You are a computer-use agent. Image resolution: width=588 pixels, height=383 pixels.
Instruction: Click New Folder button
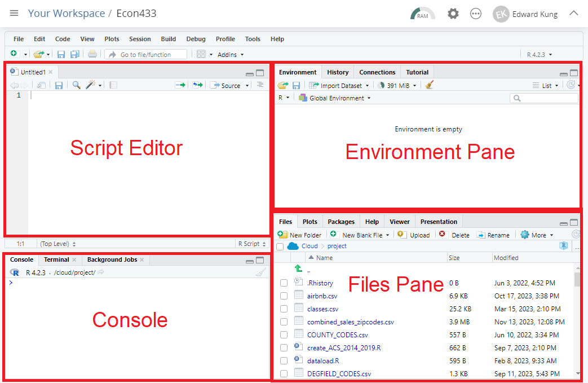(299, 235)
